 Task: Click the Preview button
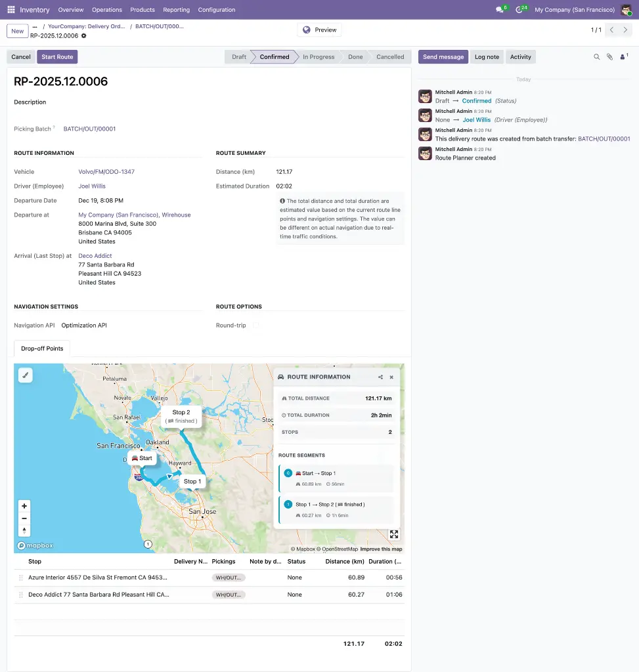point(319,30)
